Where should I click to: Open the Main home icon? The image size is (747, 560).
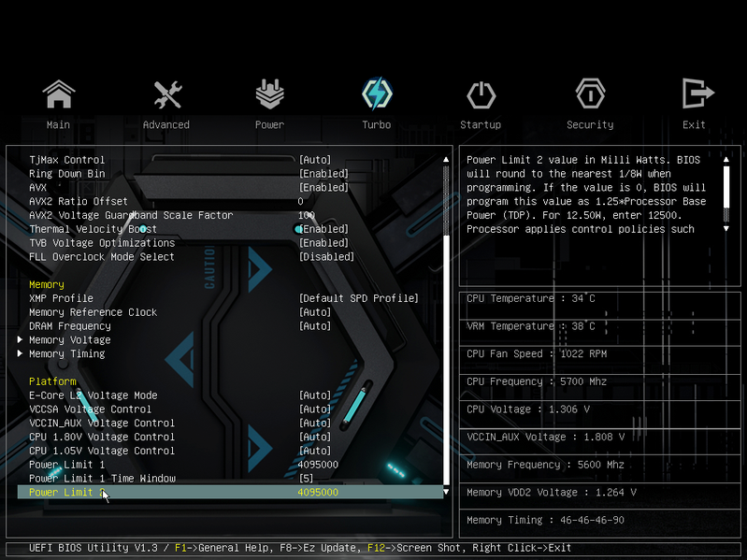[59, 93]
